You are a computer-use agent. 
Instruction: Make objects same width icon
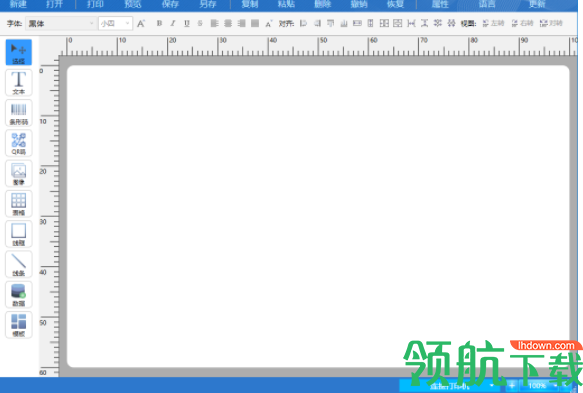pyautogui.click(x=411, y=23)
